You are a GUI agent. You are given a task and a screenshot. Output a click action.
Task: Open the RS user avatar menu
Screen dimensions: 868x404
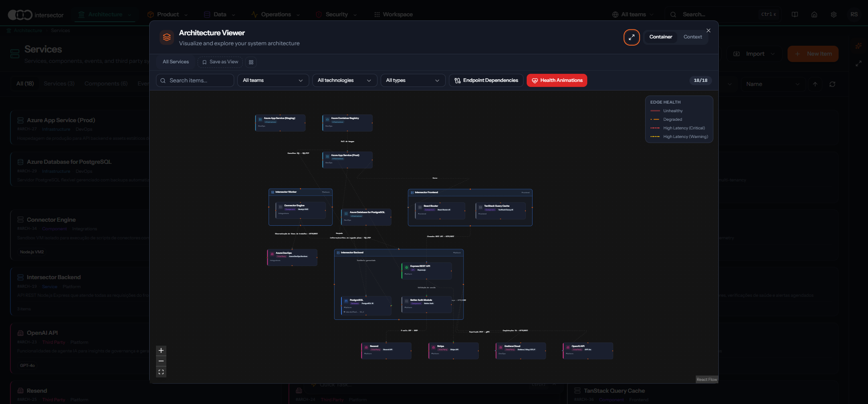coord(854,14)
